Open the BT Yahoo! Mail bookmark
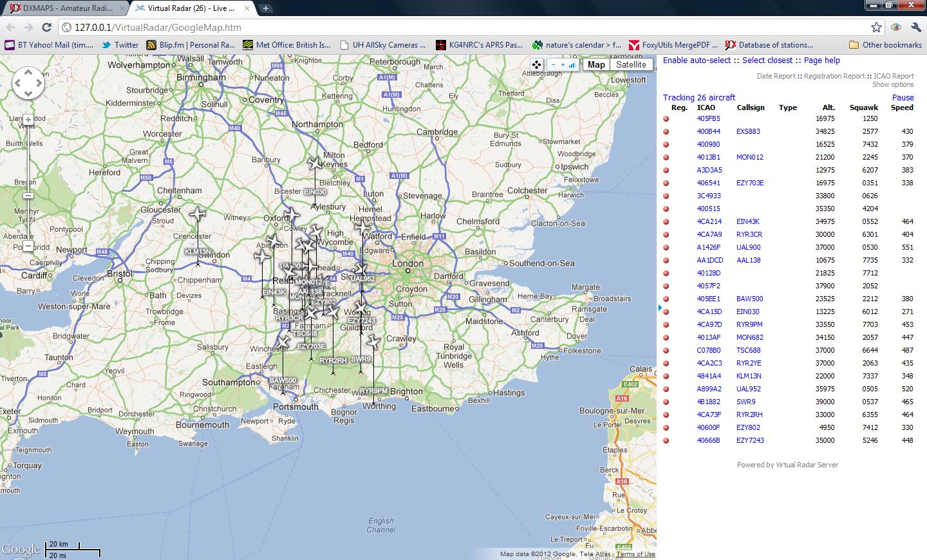 tap(49, 45)
